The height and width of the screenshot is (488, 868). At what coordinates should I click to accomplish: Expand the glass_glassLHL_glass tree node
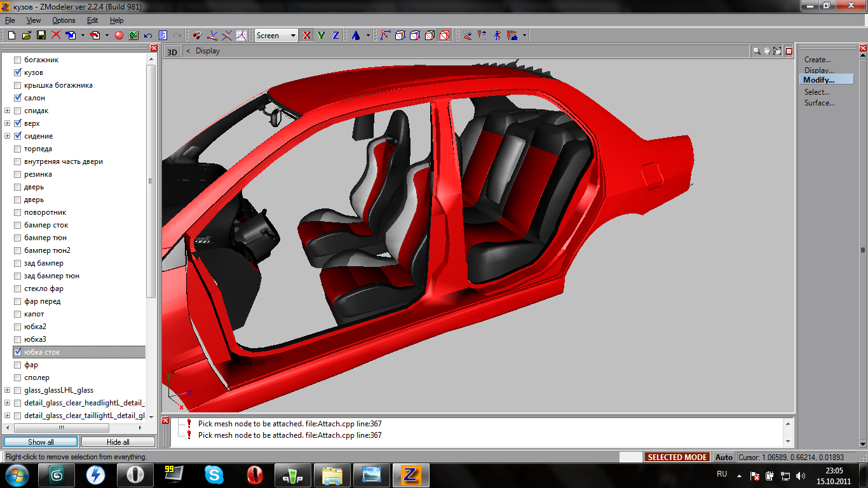click(8, 390)
